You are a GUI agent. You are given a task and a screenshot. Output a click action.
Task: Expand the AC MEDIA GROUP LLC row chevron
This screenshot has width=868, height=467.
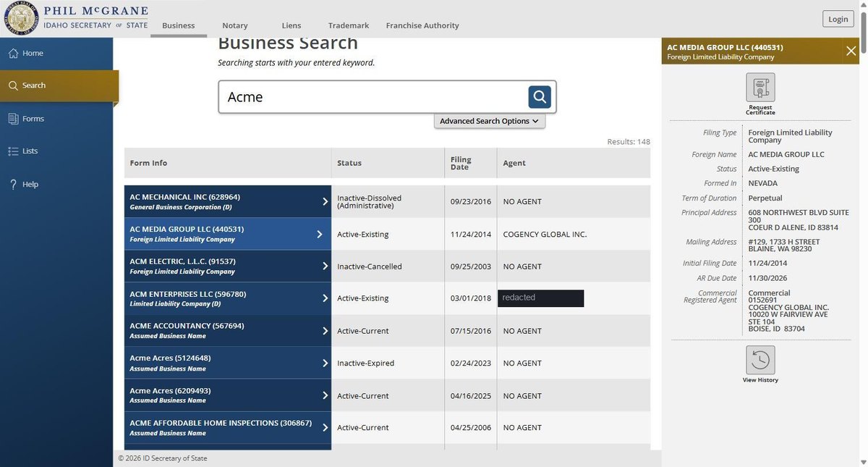click(319, 234)
